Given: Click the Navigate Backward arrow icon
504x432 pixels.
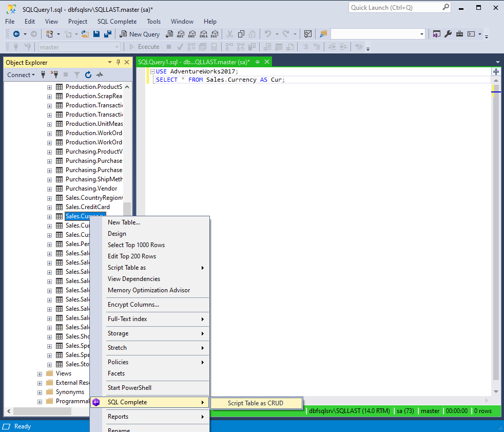Looking at the screenshot, I should pos(16,34).
